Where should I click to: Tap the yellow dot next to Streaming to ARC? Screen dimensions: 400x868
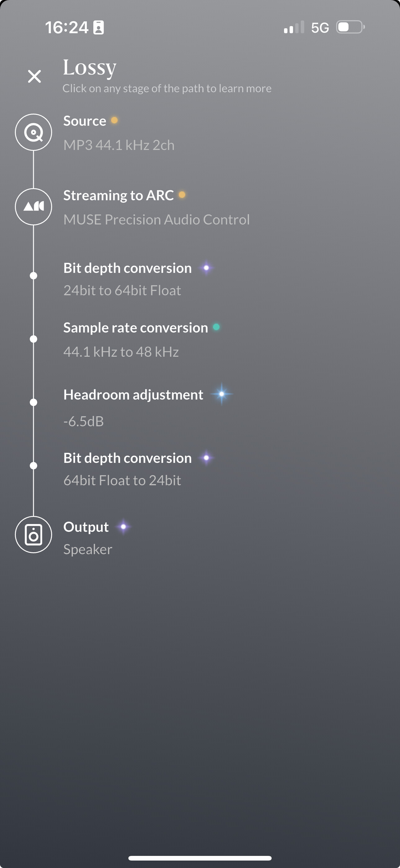(x=182, y=195)
